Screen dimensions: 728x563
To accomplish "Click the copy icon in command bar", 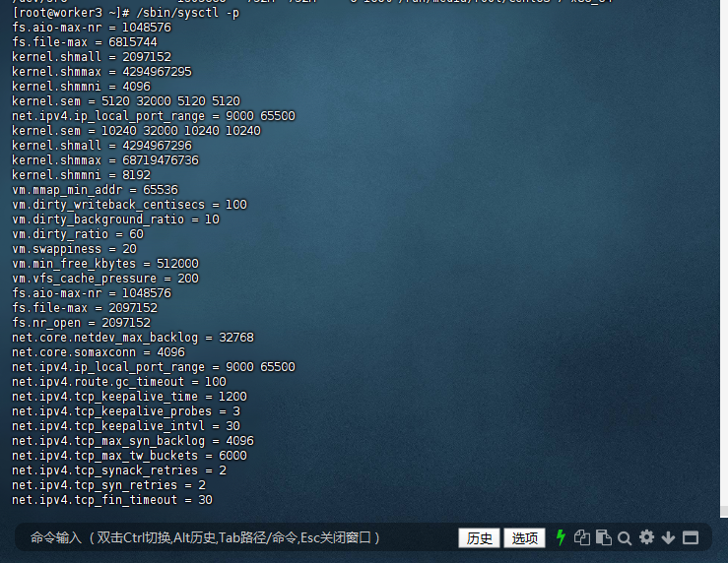I will click(x=582, y=537).
